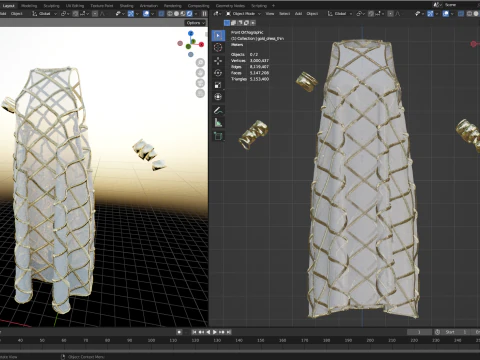
Task: Select the Add Cube tool
Action: point(218,136)
